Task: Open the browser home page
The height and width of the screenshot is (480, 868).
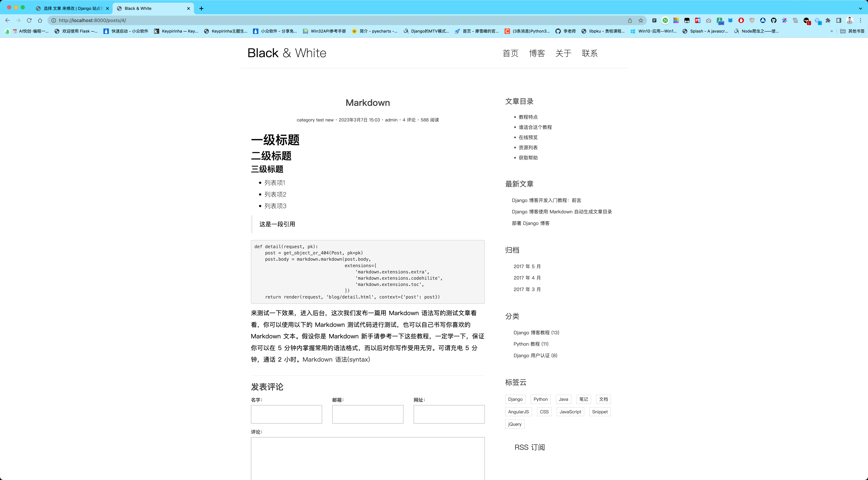Action: pyautogui.click(x=40, y=20)
